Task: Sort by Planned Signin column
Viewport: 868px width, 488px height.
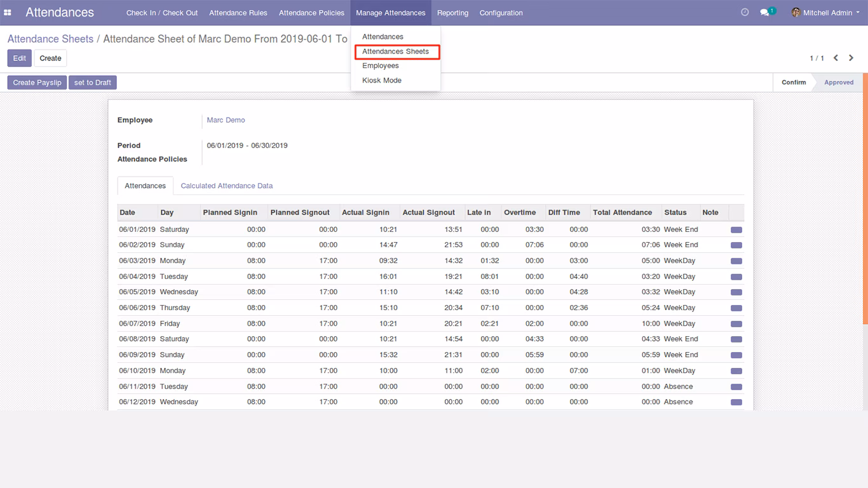Action: pyautogui.click(x=234, y=213)
